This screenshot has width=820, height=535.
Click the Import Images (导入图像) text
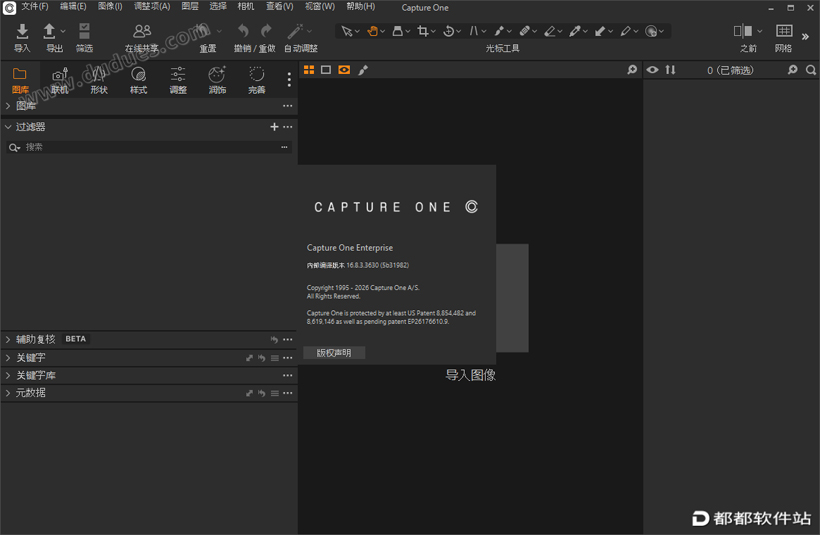[470, 375]
